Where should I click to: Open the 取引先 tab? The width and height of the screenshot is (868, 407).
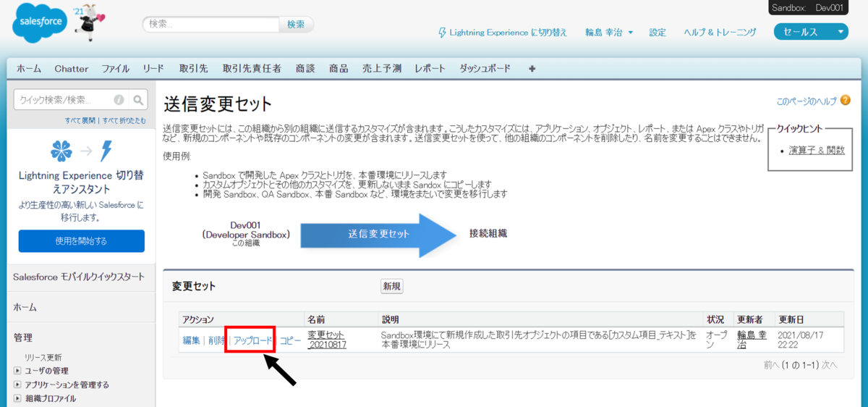click(193, 69)
